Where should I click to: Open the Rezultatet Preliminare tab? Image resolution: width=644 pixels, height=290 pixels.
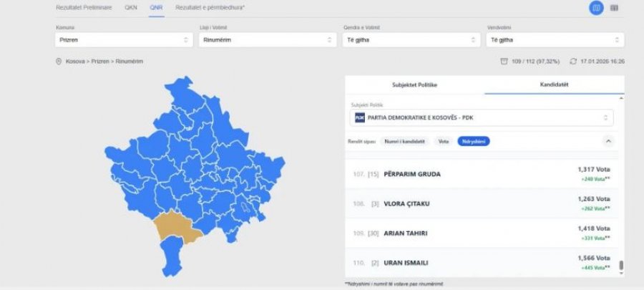[83, 7]
